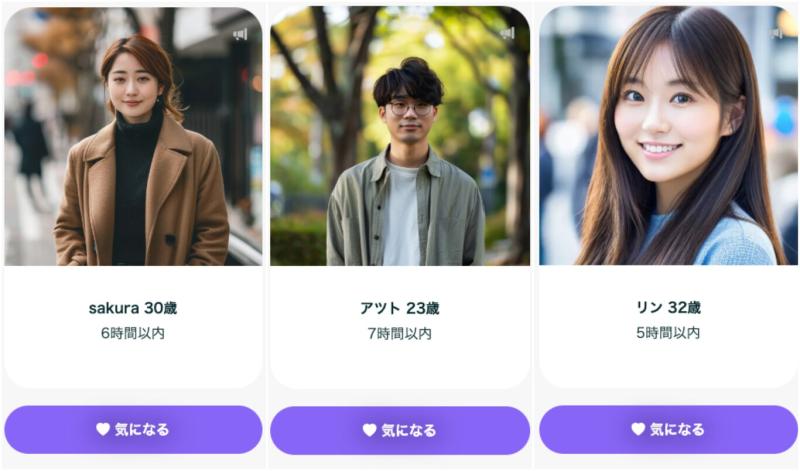Tap the heart icon under アツト's card
Screen dimensions: 800x471
(x=369, y=430)
